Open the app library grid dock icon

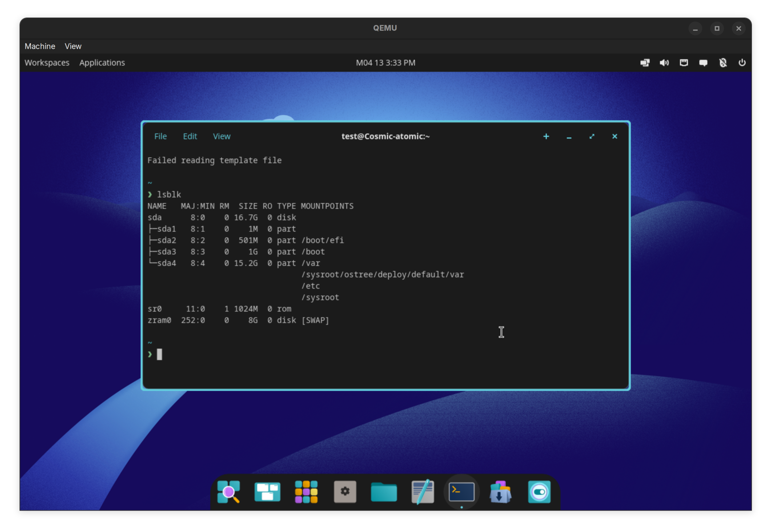point(306,492)
